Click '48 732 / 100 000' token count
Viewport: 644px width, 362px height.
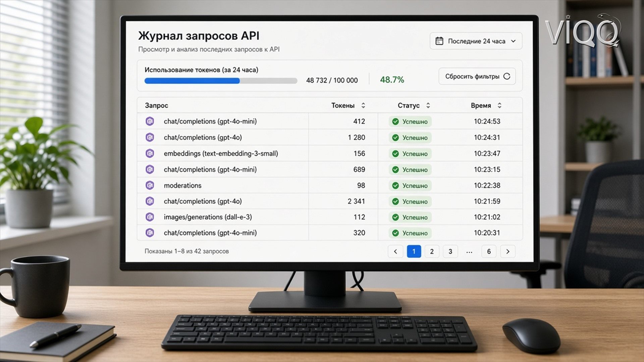tap(332, 80)
